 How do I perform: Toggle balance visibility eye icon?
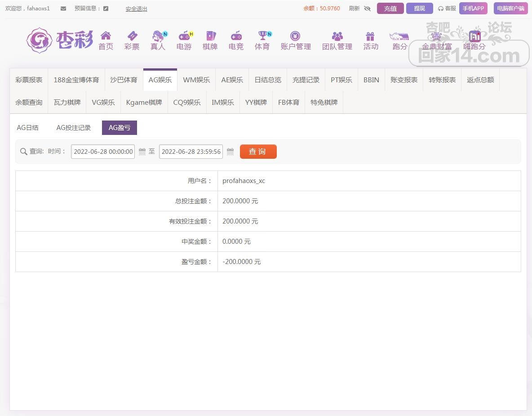pos(367,9)
